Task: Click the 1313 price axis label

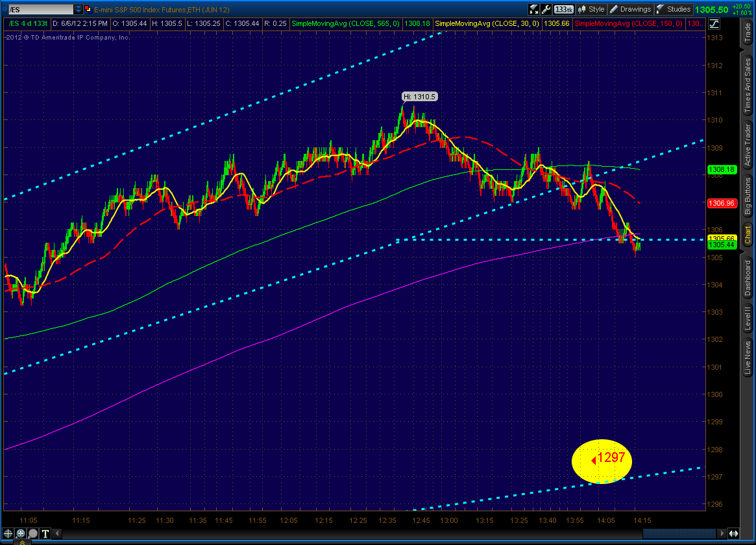Action: pyautogui.click(x=715, y=38)
